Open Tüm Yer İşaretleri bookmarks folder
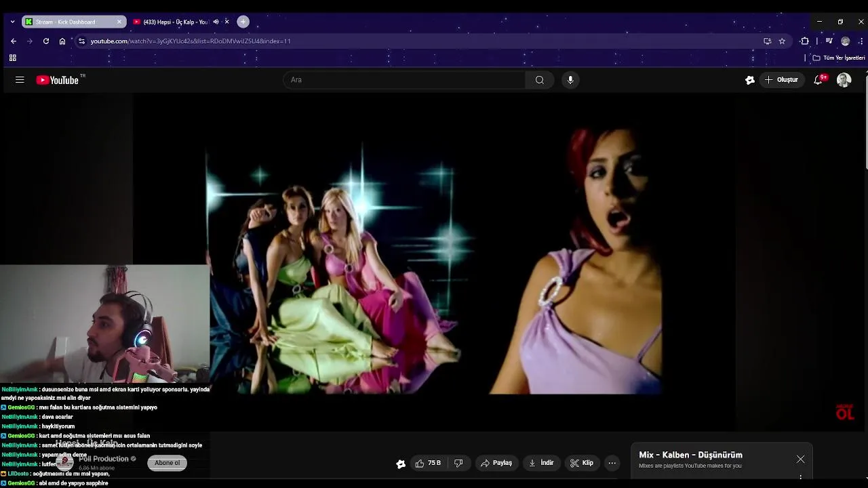The height and width of the screenshot is (488, 868). pyautogui.click(x=839, y=58)
